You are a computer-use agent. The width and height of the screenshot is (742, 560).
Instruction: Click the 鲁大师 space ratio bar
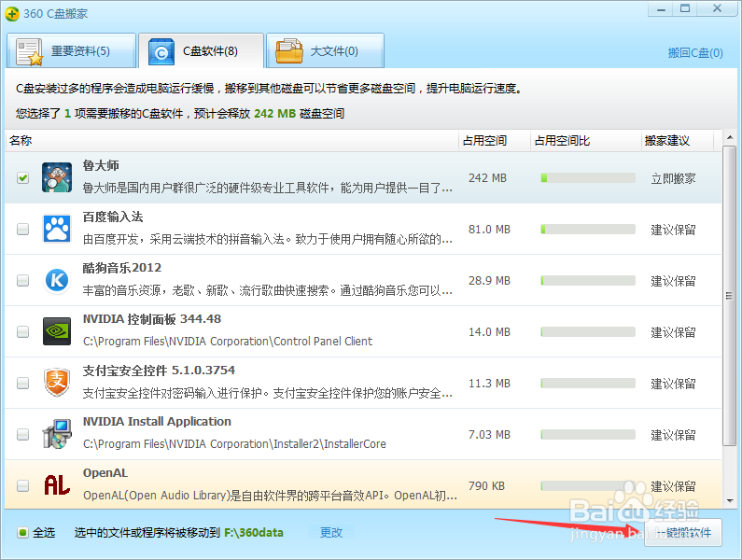(x=588, y=178)
